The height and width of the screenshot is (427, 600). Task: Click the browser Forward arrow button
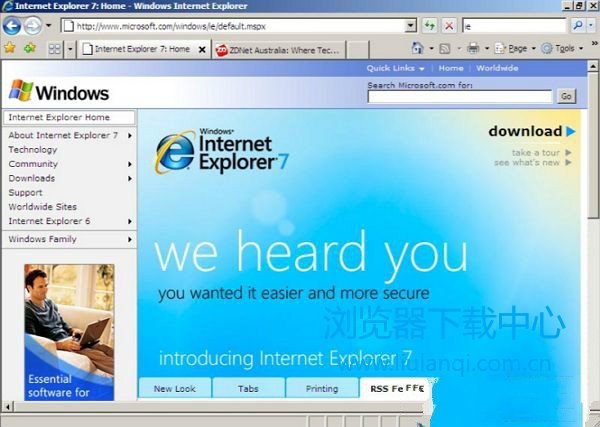(x=33, y=26)
